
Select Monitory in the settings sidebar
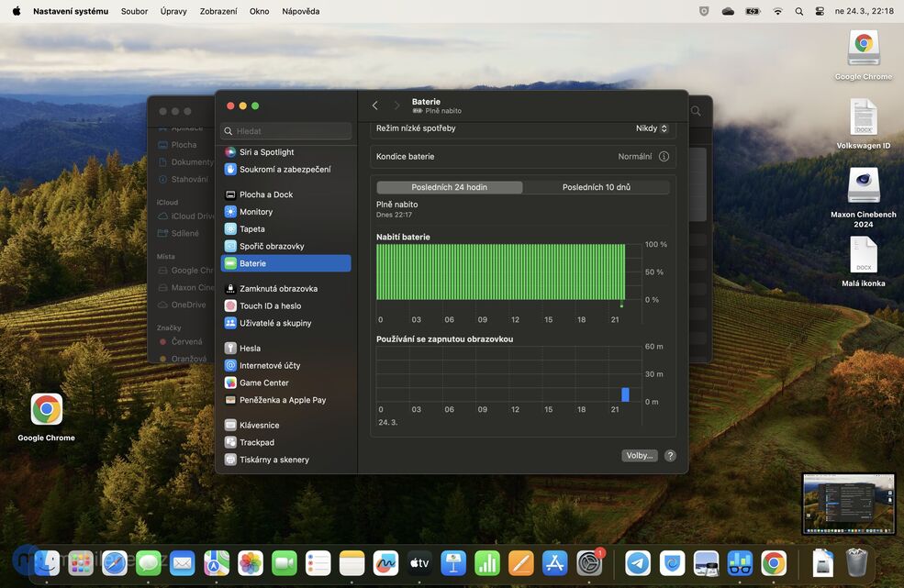(255, 211)
